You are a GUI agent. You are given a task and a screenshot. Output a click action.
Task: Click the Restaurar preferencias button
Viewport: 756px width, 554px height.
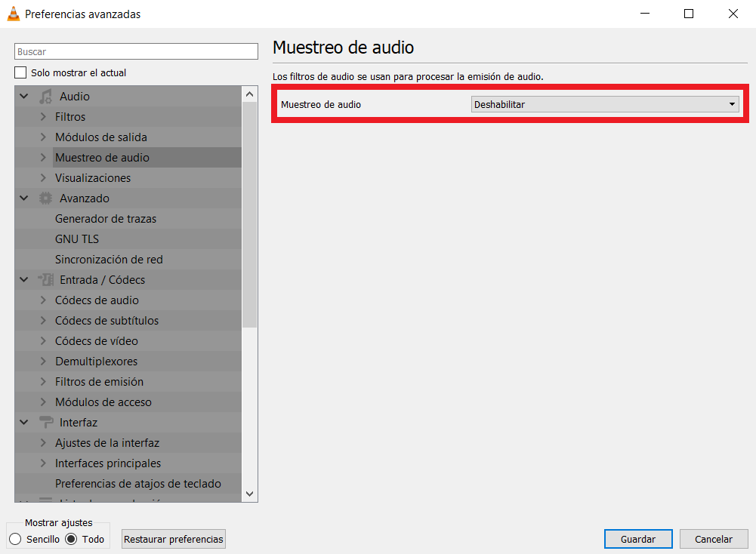click(174, 539)
